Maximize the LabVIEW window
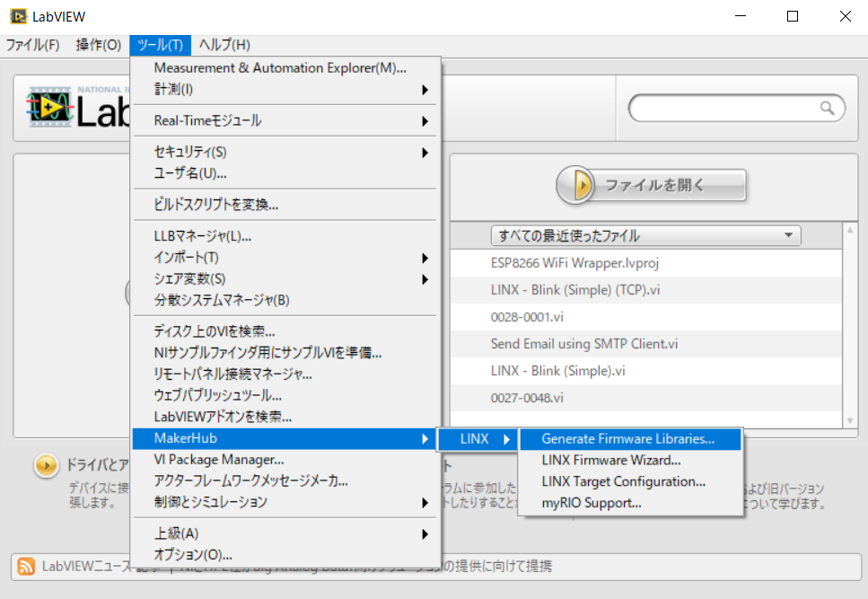868x599 pixels. pyautogui.click(x=793, y=16)
